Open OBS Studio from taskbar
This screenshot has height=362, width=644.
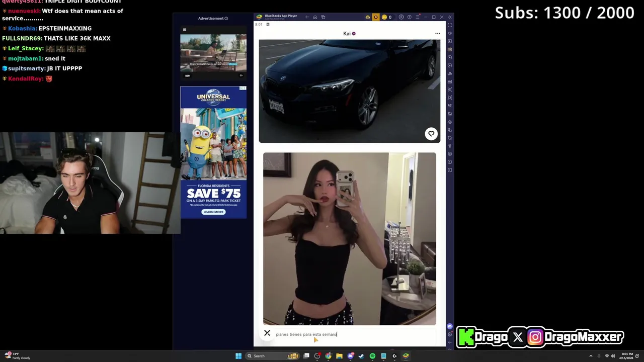(x=317, y=356)
